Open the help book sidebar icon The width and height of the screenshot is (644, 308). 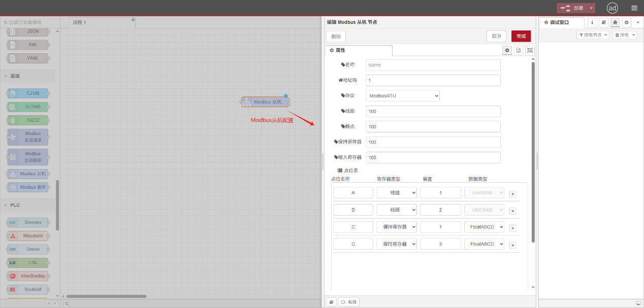pyautogui.click(x=603, y=22)
